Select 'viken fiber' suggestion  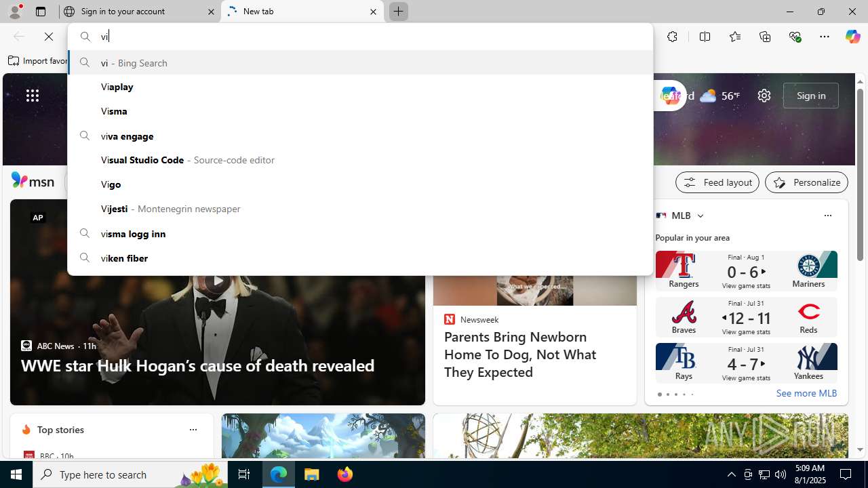360,258
